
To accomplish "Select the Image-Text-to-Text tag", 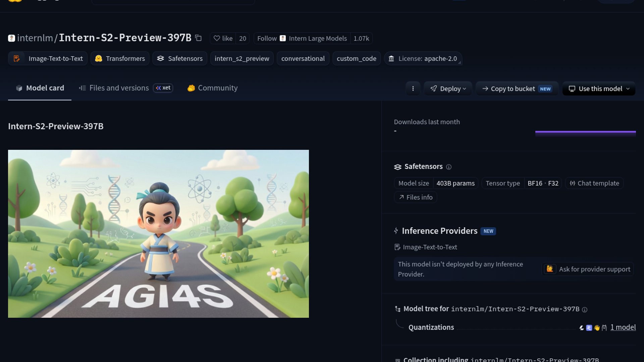I will tap(48, 58).
